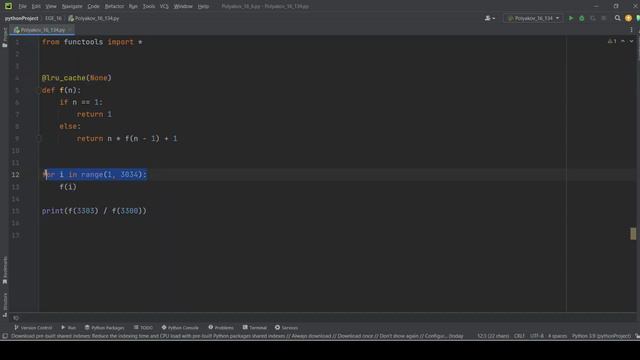Click the UTF-8 encoding status entry
The height and width of the screenshot is (360, 640).
pos(537,336)
